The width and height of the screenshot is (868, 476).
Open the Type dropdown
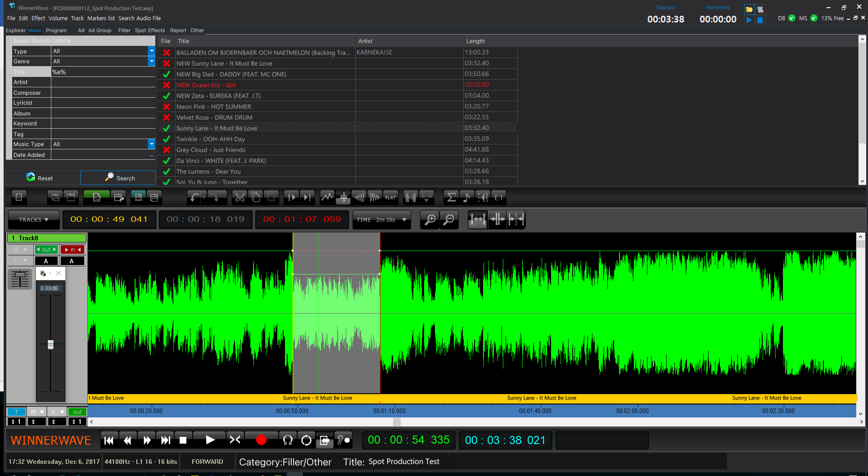(x=152, y=51)
